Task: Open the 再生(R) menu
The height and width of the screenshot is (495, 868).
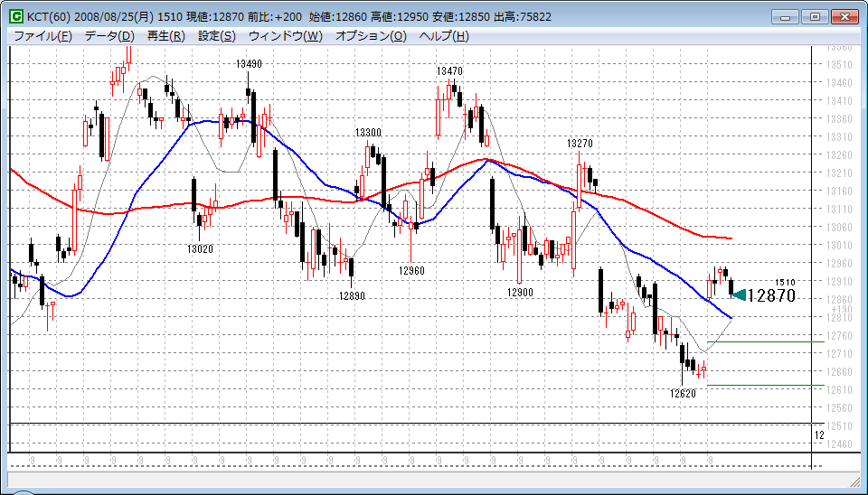Action: click(165, 36)
